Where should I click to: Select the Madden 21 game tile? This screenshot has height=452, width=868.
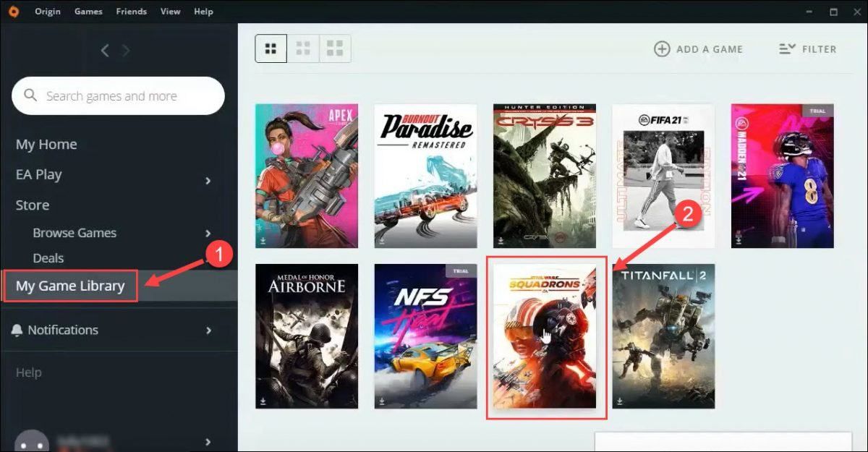pyautogui.click(x=783, y=176)
